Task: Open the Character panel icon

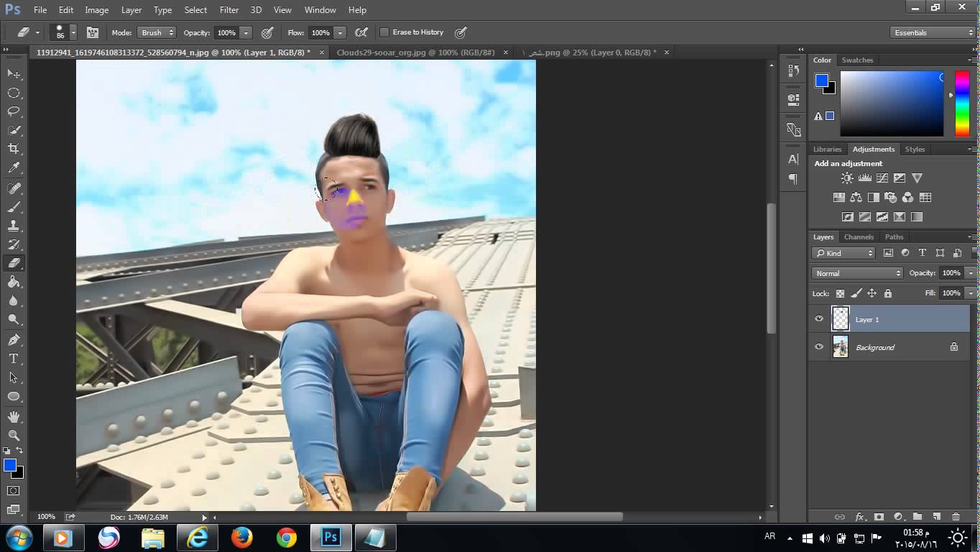Action: 793,159
